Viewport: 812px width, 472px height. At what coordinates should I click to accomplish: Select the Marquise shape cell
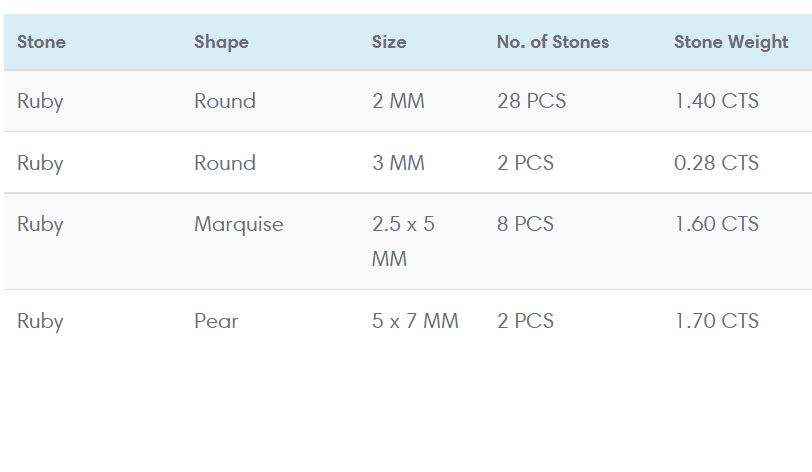click(x=238, y=224)
